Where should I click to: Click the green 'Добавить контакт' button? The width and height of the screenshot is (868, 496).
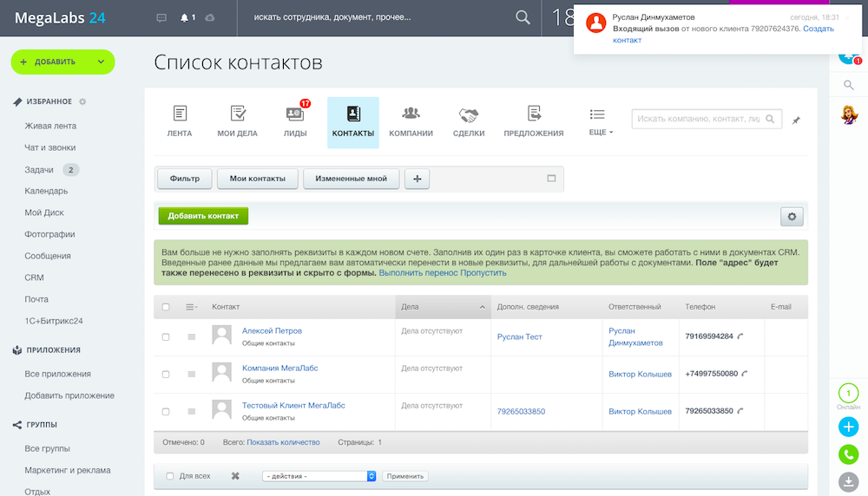click(203, 216)
